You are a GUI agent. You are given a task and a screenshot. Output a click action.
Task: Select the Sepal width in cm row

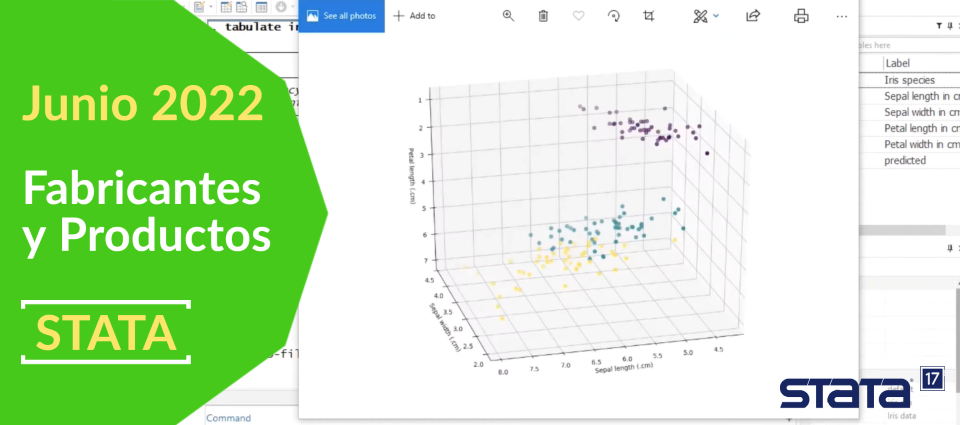click(910, 112)
